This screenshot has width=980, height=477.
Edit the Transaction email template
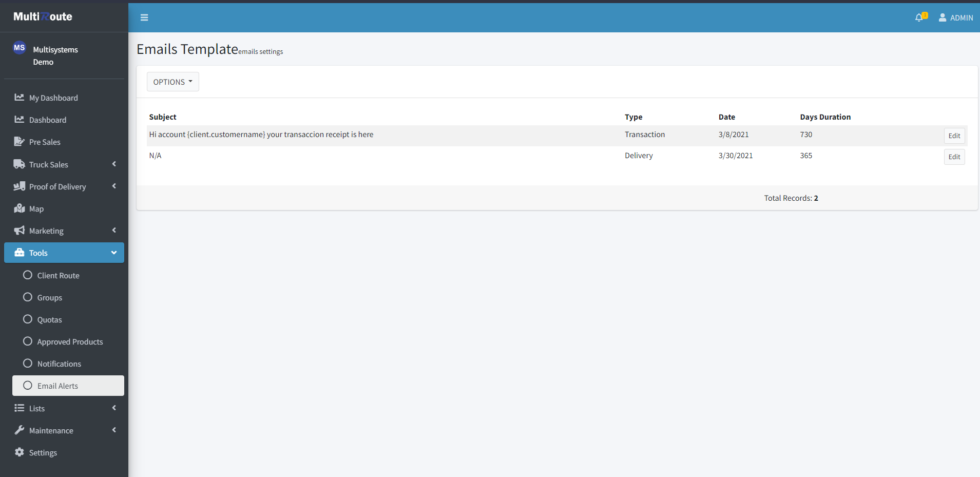pos(954,136)
